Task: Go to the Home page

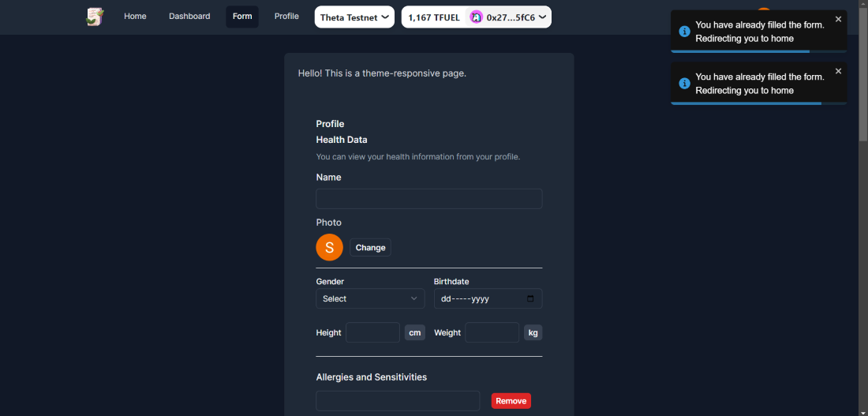Action: (135, 17)
